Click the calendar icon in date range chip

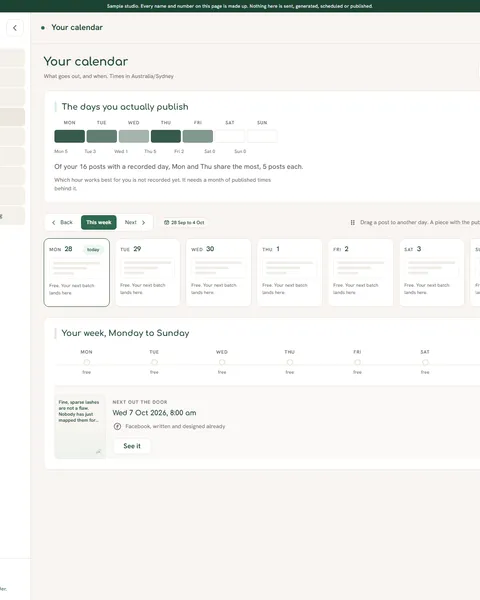point(167,222)
